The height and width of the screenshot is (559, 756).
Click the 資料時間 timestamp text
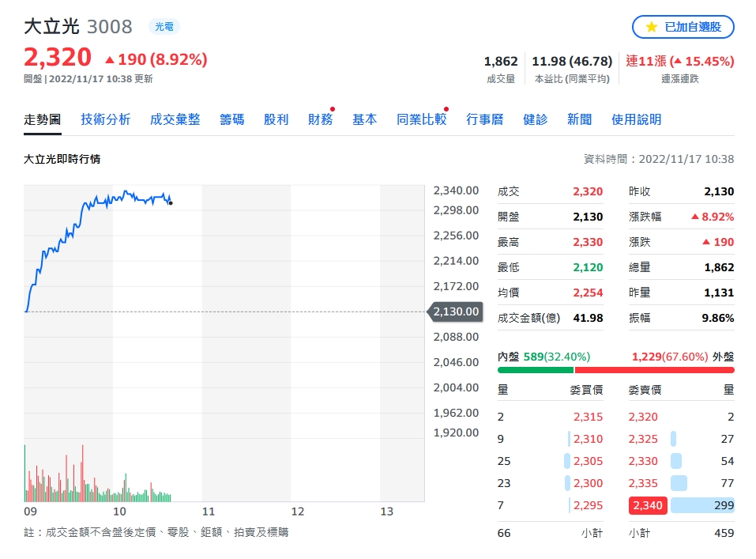(x=659, y=159)
